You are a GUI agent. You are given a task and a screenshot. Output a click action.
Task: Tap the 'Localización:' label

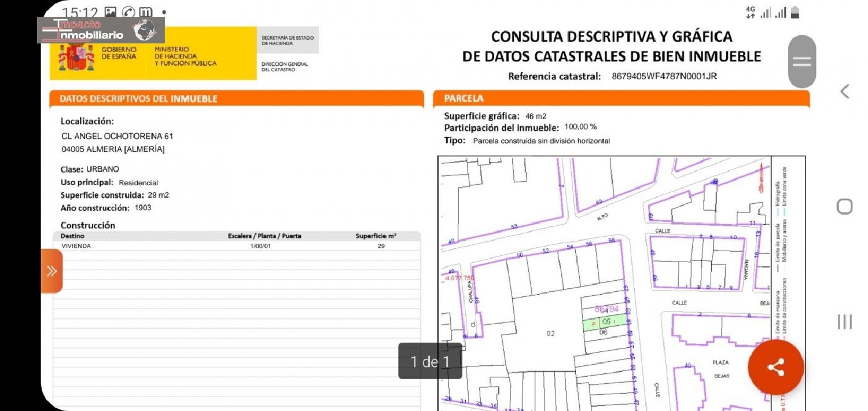point(87,122)
